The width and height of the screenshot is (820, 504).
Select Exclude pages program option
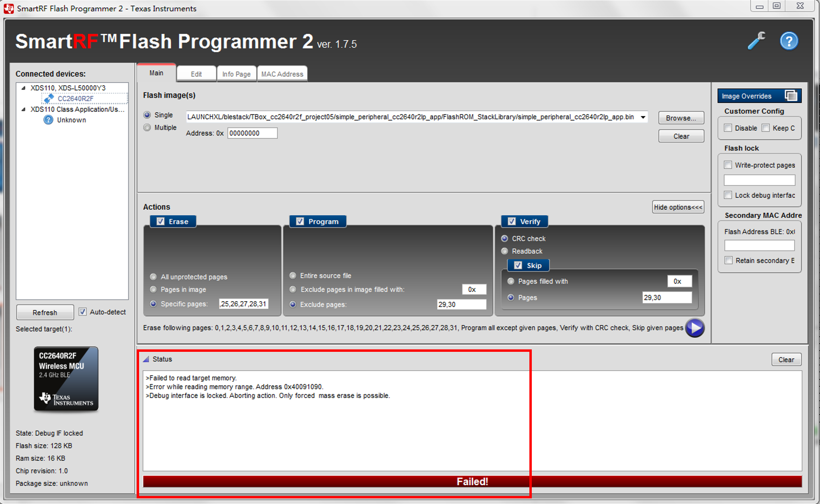[x=293, y=304]
